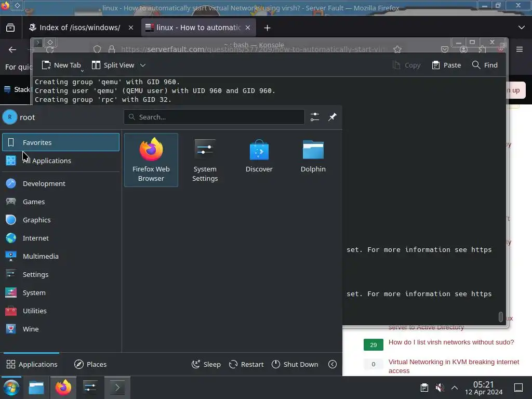This screenshot has width=532, height=399.
Task: Switch to the Places tab
Action: point(90,364)
